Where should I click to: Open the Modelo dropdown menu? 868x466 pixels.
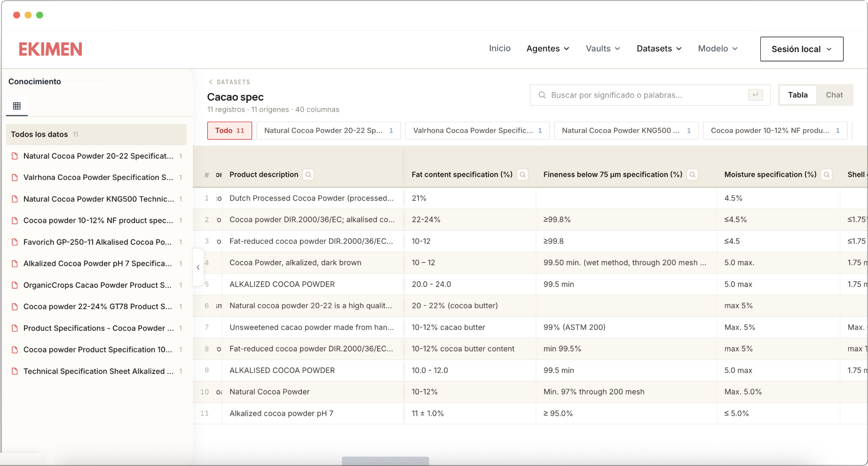click(x=718, y=48)
